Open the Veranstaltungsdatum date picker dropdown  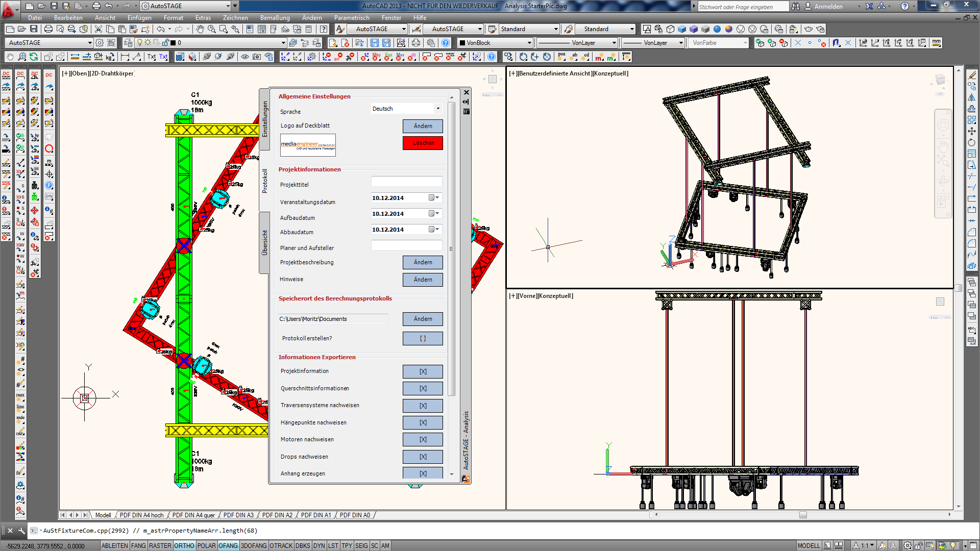coord(434,198)
